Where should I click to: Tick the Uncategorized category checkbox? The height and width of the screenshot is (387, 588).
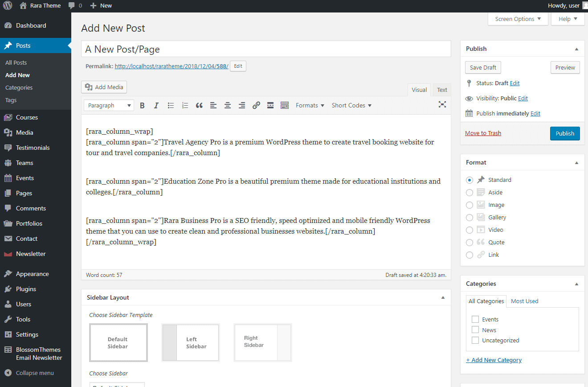click(x=475, y=340)
